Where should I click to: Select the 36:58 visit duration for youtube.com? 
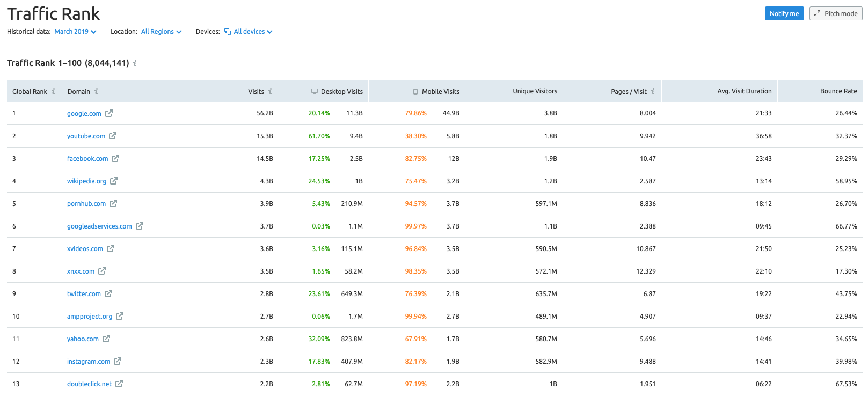[x=763, y=136]
